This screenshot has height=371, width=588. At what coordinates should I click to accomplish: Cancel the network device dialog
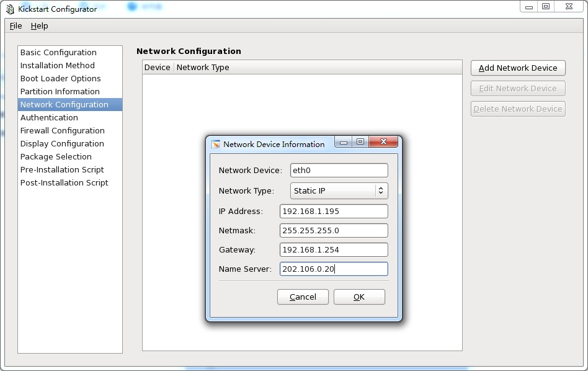point(303,297)
